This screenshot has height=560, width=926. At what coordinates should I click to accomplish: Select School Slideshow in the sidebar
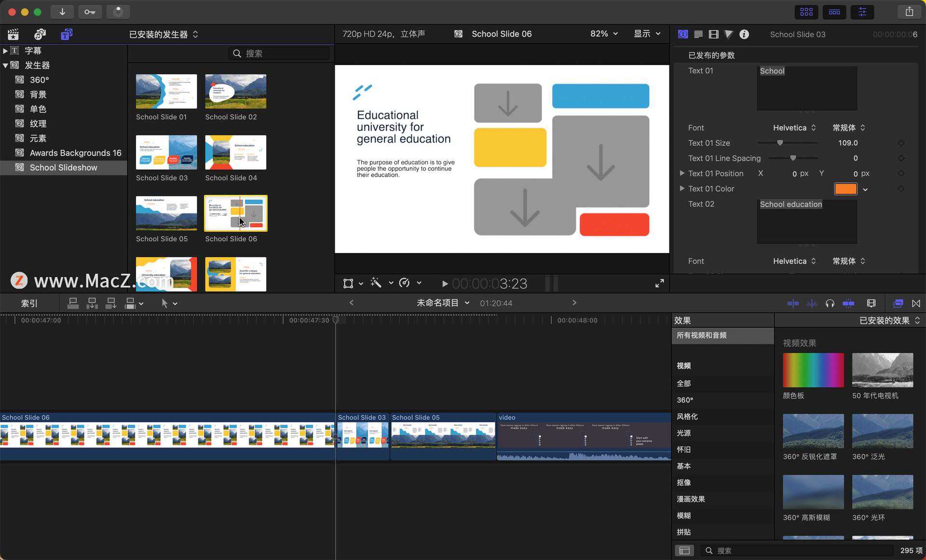(x=63, y=167)
